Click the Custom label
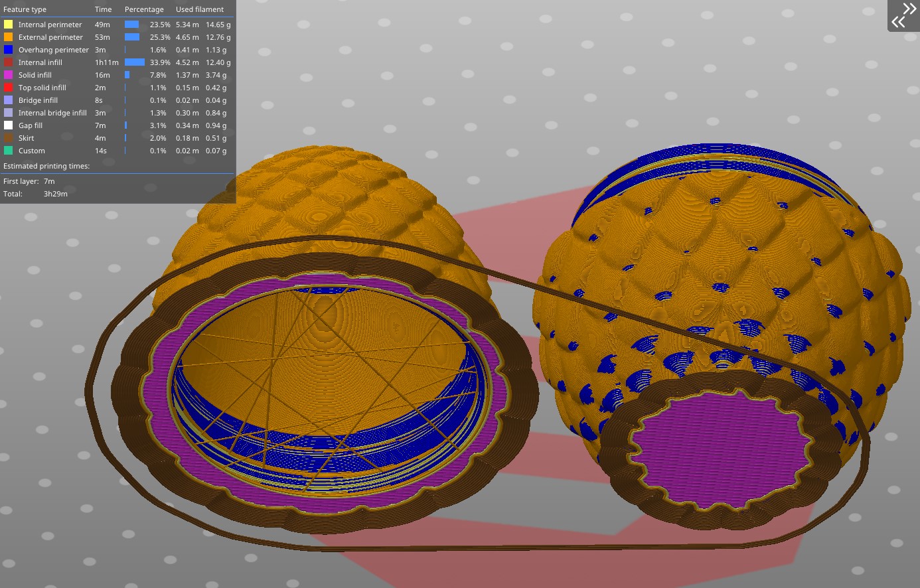 pyautogui.click(x=32, y=151)
